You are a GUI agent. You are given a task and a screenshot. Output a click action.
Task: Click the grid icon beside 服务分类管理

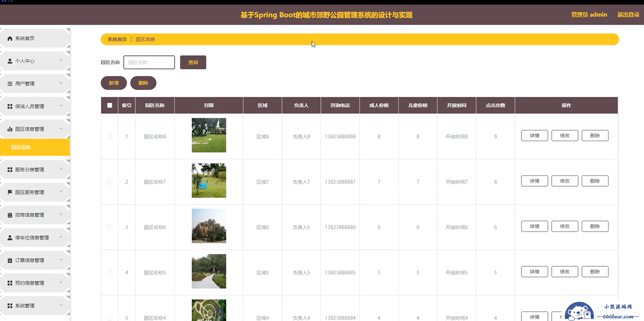pyautogui.click(x=10, y=170)
